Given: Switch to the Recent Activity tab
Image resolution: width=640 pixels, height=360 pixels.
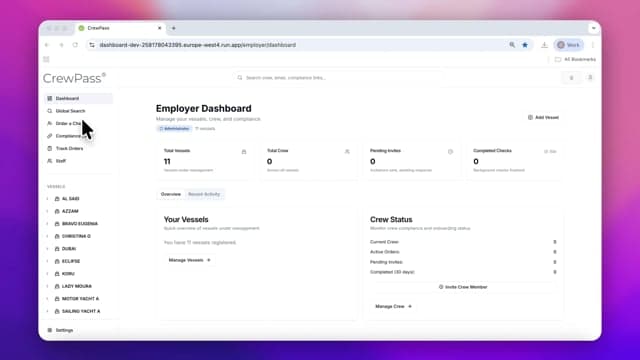Looking at the screenshot, I should point(204,194).
